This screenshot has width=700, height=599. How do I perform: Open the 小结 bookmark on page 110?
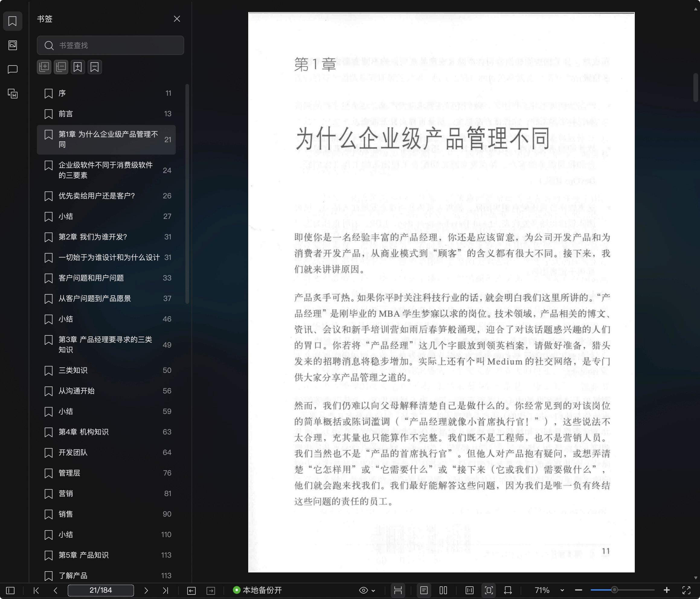tap(106, 535)
